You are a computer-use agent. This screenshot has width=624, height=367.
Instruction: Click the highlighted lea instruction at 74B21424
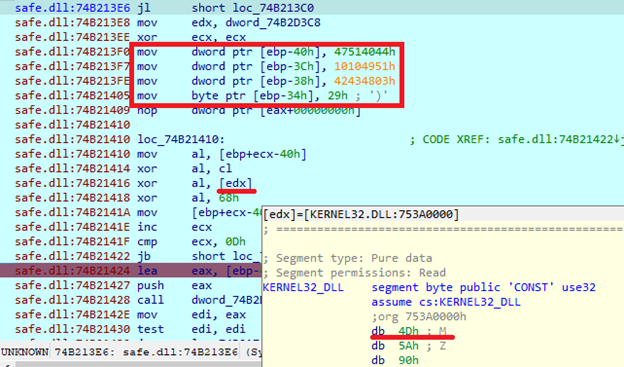click(199, 271)
